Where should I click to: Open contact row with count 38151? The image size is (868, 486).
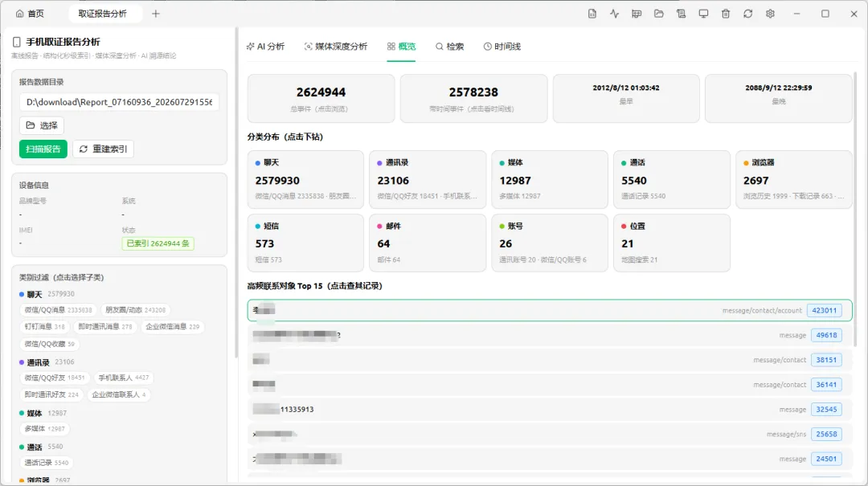pos(550,360)
